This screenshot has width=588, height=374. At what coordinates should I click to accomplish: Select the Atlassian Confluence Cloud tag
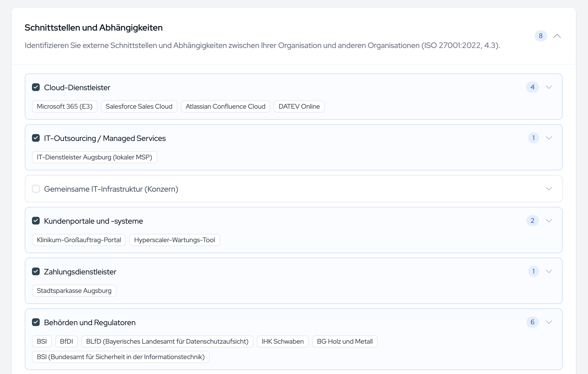click(225, 106)
